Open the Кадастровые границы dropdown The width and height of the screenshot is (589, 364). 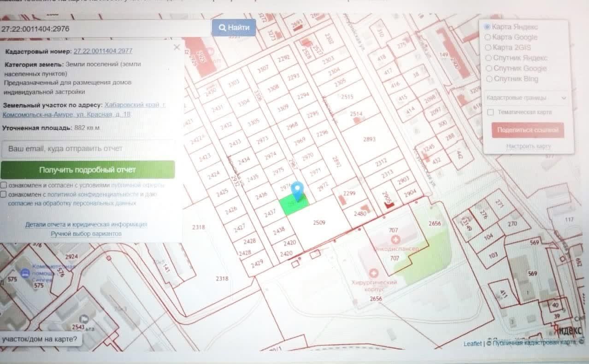pyautogui.click(x=526, y=98)
